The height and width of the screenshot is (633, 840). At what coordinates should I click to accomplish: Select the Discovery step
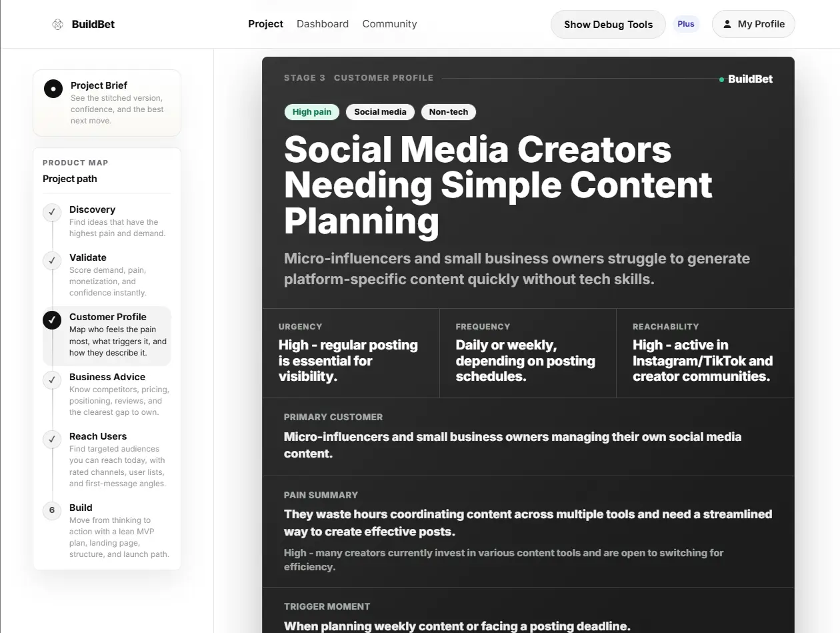tap(107, 221)
